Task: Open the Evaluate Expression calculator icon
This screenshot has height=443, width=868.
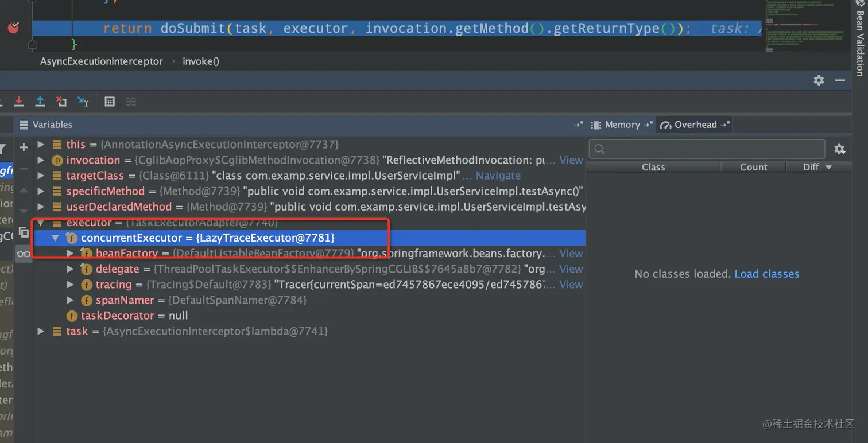Action: [x=110, y=102]
